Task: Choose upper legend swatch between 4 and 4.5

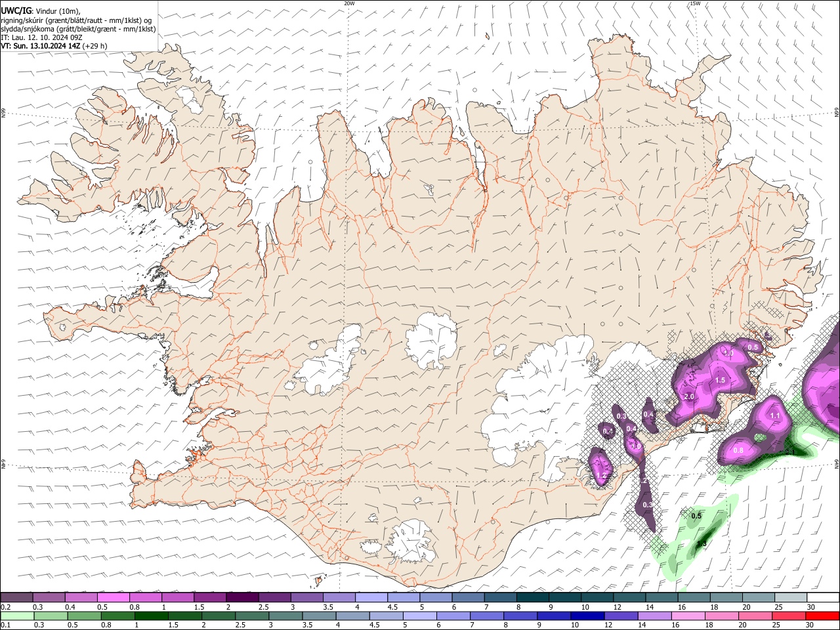Action: pyautogui.click(x=371, y=597)
